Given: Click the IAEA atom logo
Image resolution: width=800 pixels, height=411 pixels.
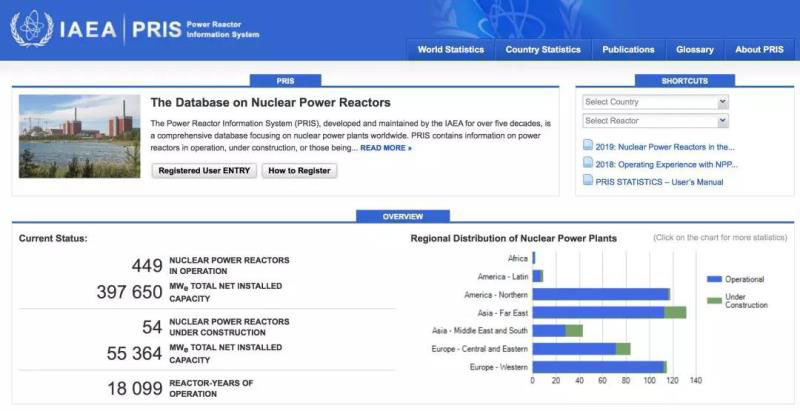Looking at the screenshot, I should point(30,28).
